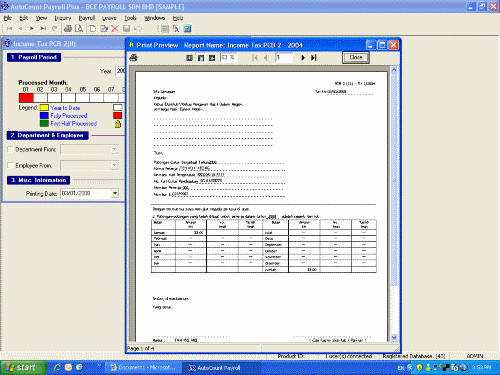This screenshot has height=375, width=500.
Task: Click the edit record icon in main toolbar
Action: pos(104,29)
